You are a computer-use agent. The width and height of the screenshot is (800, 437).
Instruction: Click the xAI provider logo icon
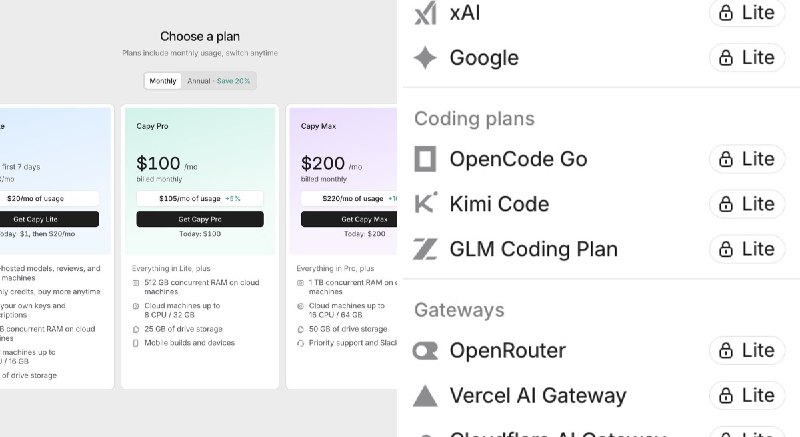pos(425,13)
